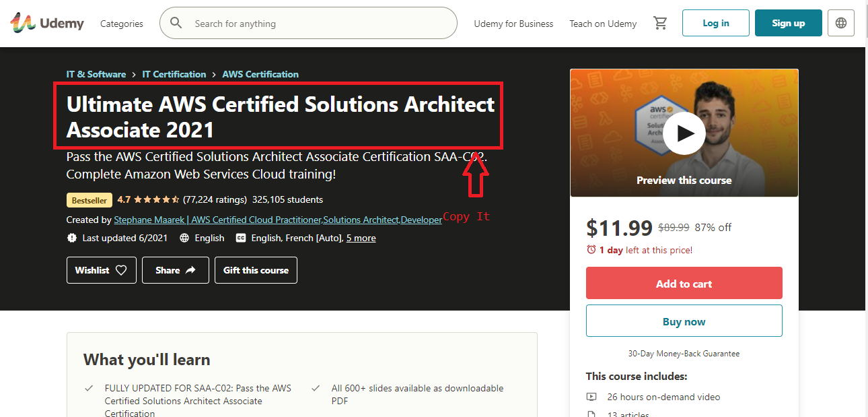Open the shopping cart icon

tap(660, 24)
